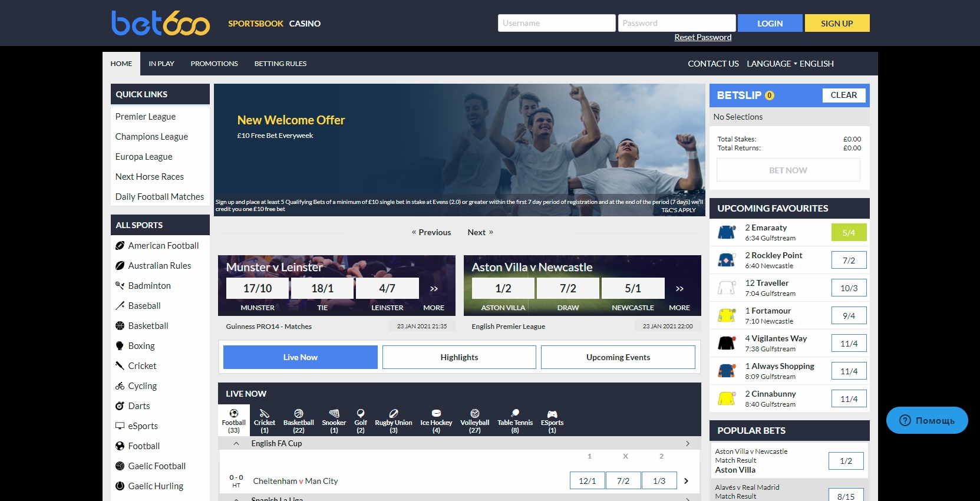This screenshot has width=980, height=501.
Task: Click the Vigilantes Way black silk icon
Action: click(727, 343)
